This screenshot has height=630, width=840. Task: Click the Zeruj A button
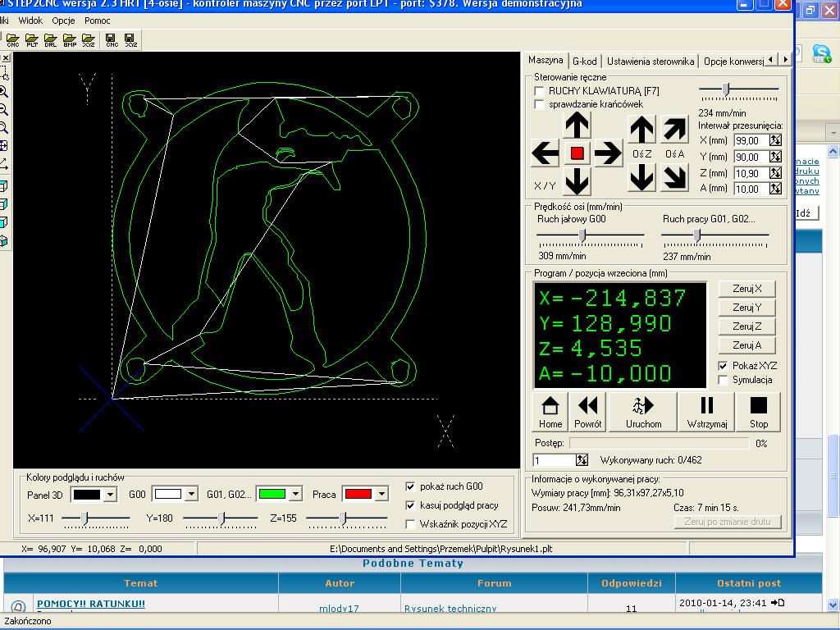(x=746, y=345)
